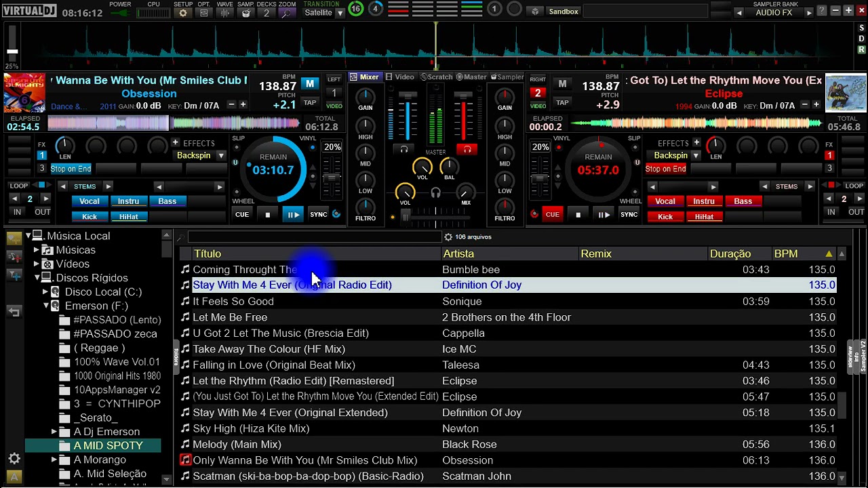This screenshot has width=868, height=488.
Task: Toggle the VIDEO button on left deck
Action: coord(334,106)
